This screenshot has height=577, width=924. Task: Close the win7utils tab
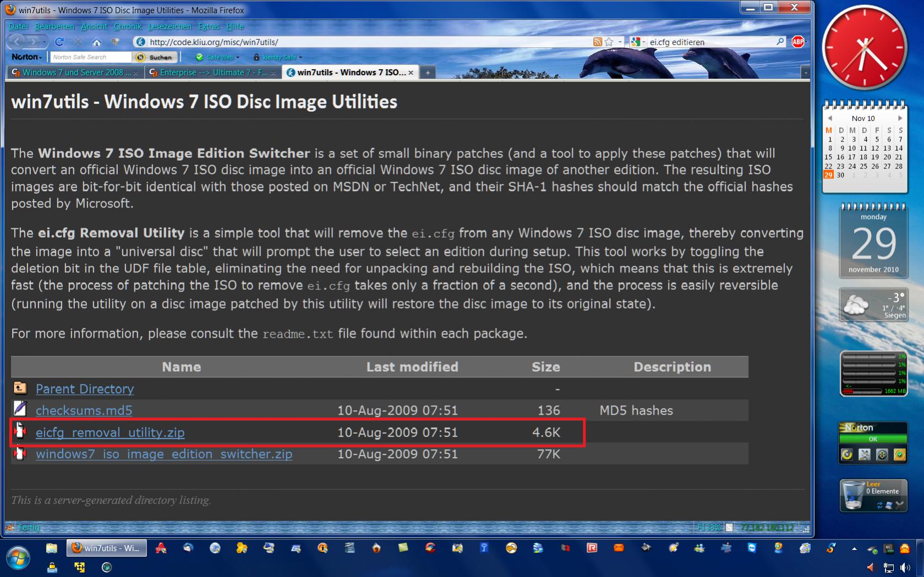point(411,73)
